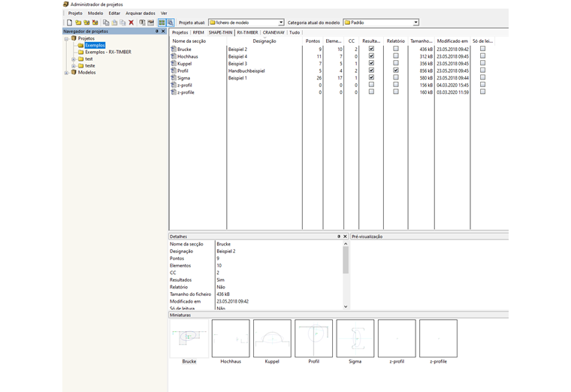Click Detalhes scrollbar down arrow
Screen dimensions: 571x392
[x=346, y=306]
